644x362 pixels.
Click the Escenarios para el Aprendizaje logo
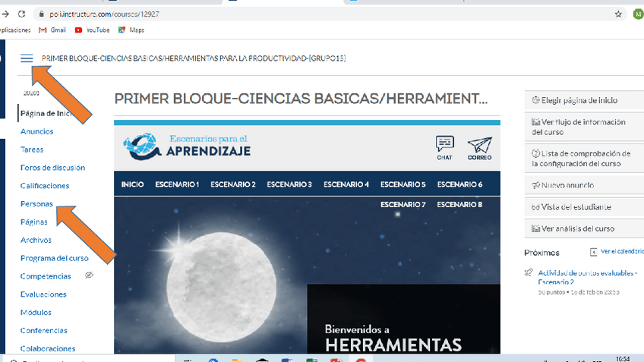click(186, 146)
